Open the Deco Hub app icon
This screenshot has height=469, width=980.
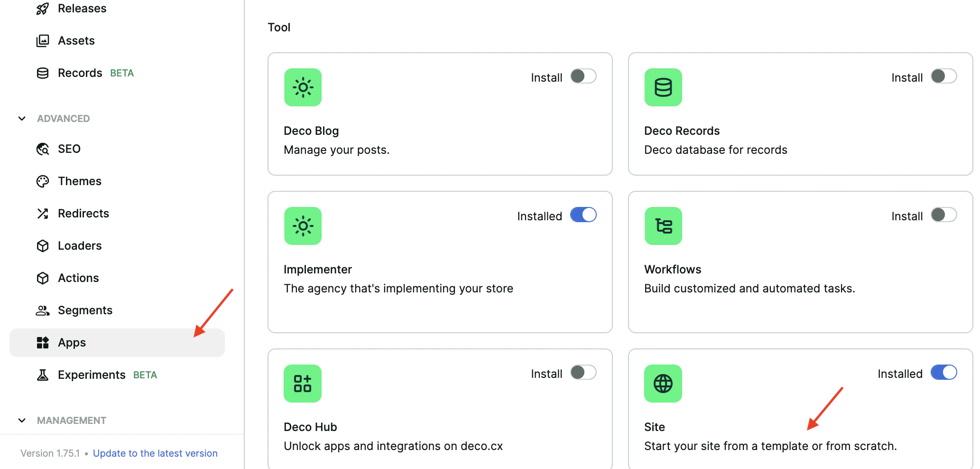302,384
